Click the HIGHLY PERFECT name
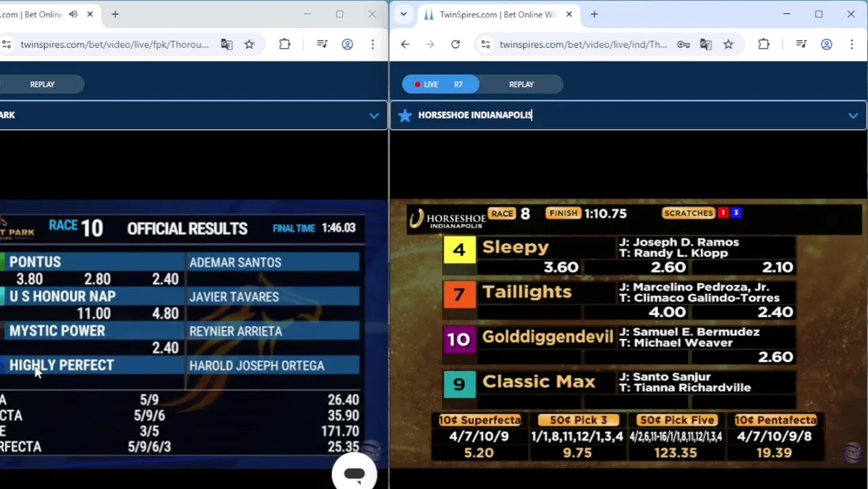 tap(62, 365)
